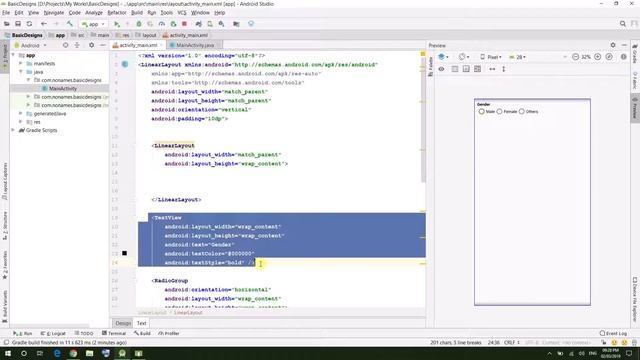Click Preview panel settings gear icon
This screenshot has height=360, width=640.
click(613, 45)
